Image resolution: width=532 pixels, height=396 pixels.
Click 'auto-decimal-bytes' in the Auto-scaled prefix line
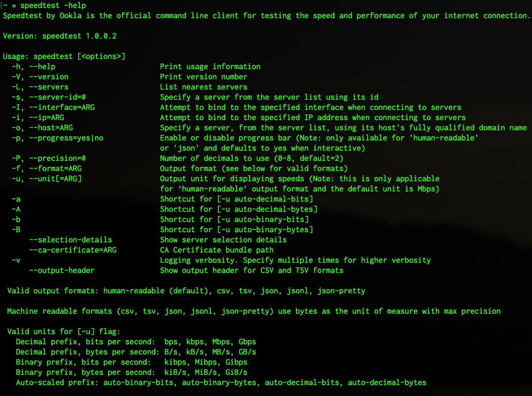387,383
